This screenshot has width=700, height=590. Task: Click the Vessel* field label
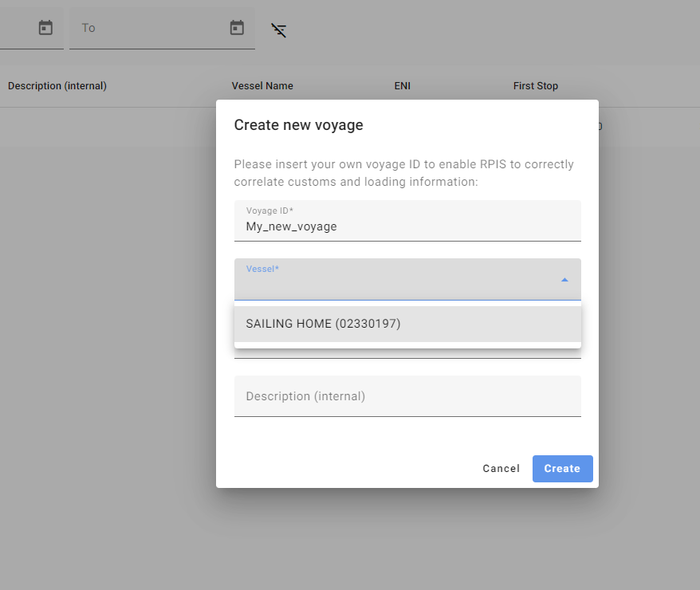point(262,269)
